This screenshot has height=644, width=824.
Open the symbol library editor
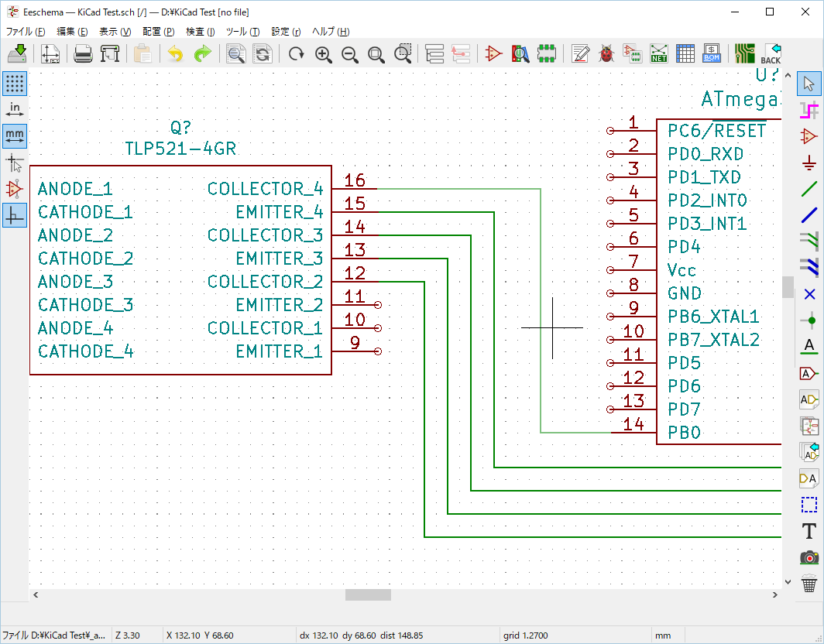(x=493, y=53)
